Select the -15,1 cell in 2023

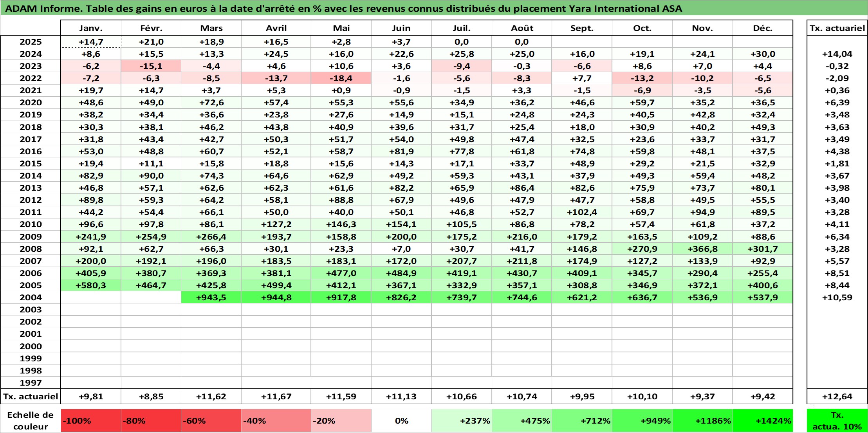pyautogui.click(x=151, y=66)
